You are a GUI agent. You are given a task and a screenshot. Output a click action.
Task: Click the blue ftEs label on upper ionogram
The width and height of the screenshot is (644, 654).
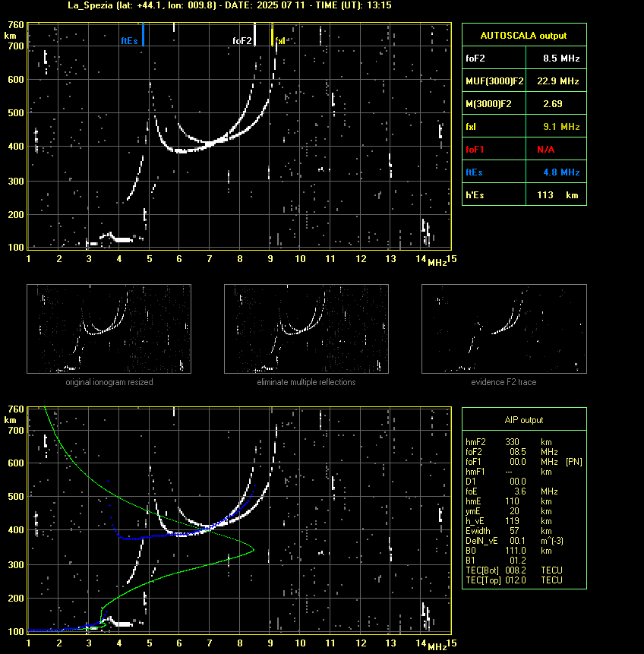click(x=129, y=41)
